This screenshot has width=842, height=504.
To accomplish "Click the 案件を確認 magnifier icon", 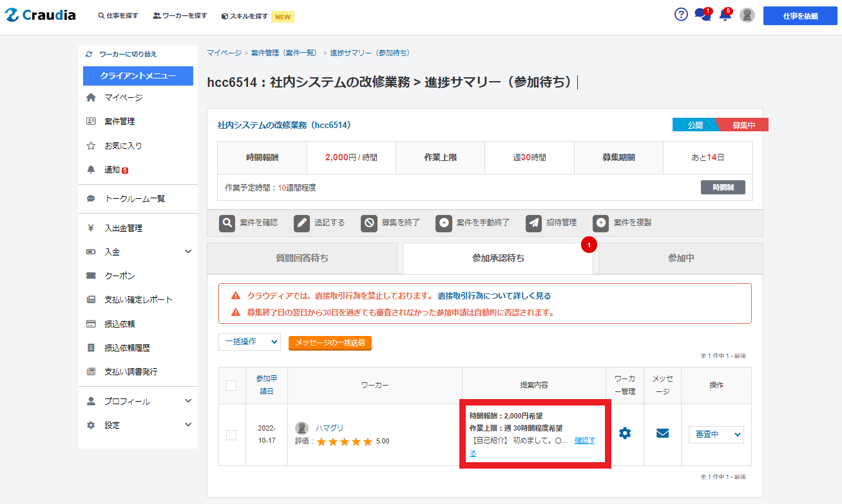I will 227,223.
